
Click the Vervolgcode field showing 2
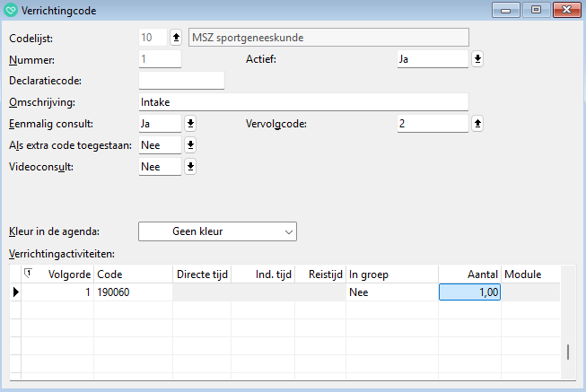(x=433, y=124)
